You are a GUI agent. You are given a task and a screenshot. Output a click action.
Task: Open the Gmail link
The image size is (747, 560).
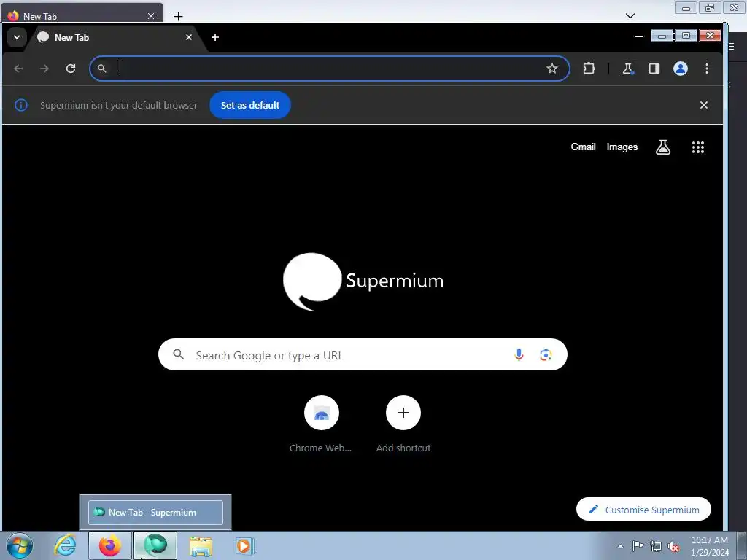click(583, 147)
